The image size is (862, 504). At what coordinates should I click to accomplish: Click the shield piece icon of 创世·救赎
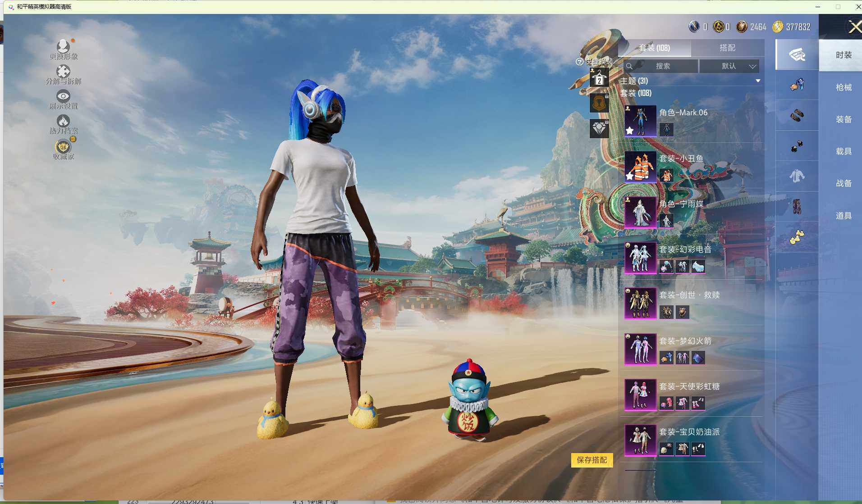pyautogui.click(x=682, y=312)
